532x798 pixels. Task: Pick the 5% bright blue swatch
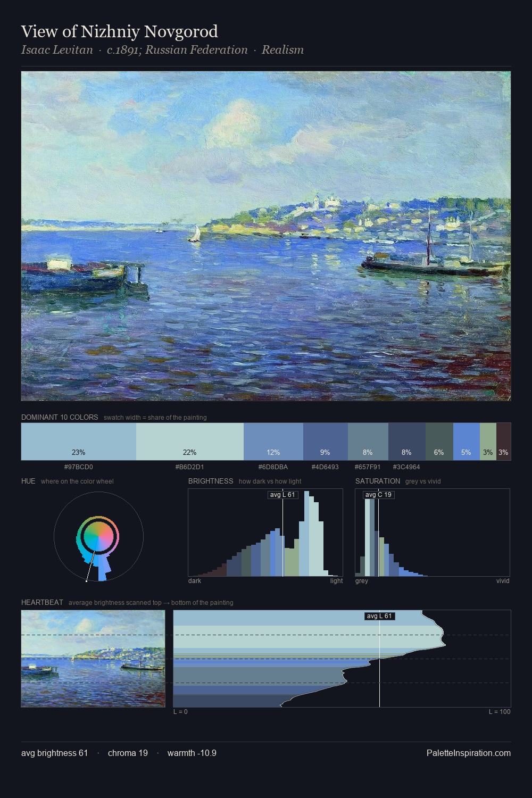467,441
